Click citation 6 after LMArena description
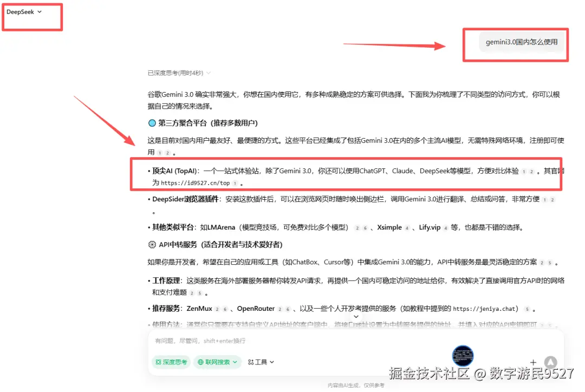 [365, 228]
